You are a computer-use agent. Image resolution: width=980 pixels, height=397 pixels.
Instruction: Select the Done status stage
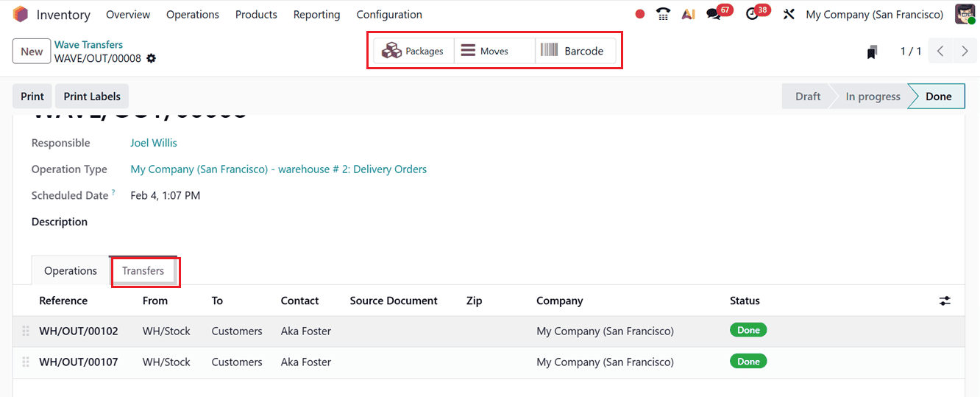point(938,96)
